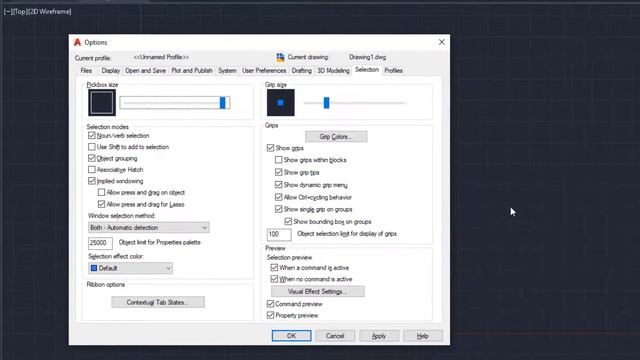The width and height of the screenshot is (640, 360).
Task: Open Help for Options dialog
Action: [422, 336]
